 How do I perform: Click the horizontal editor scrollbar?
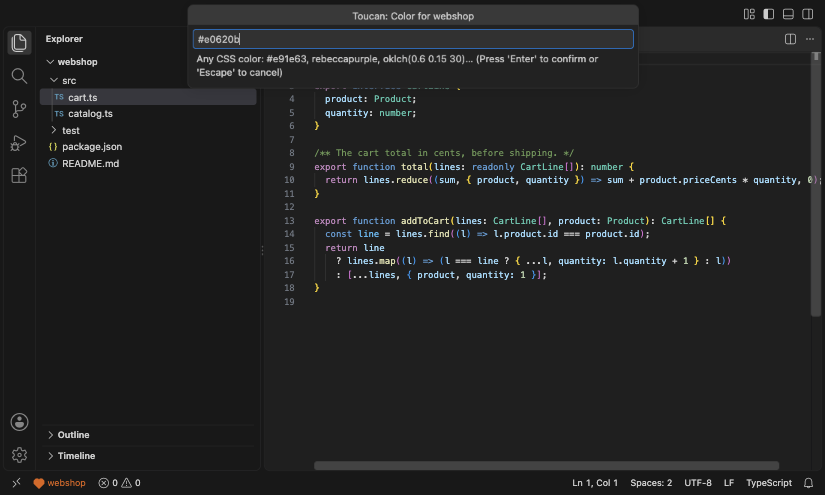pos(546,466)
